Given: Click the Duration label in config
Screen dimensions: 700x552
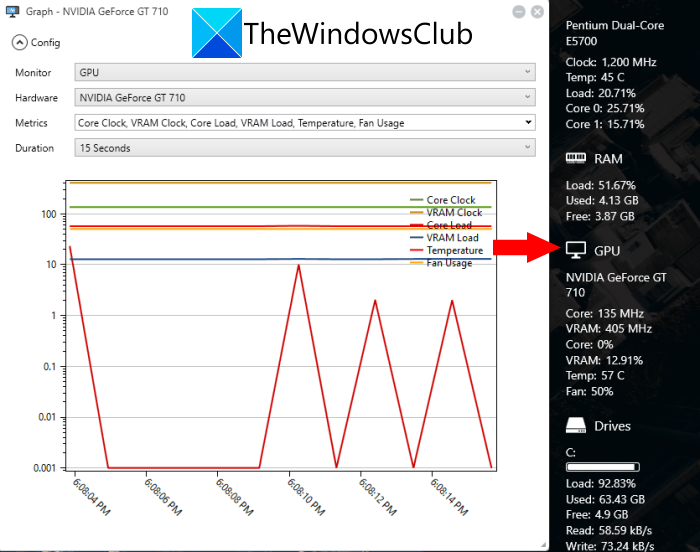Looking at the screenshot, I should tap(34, 148).
